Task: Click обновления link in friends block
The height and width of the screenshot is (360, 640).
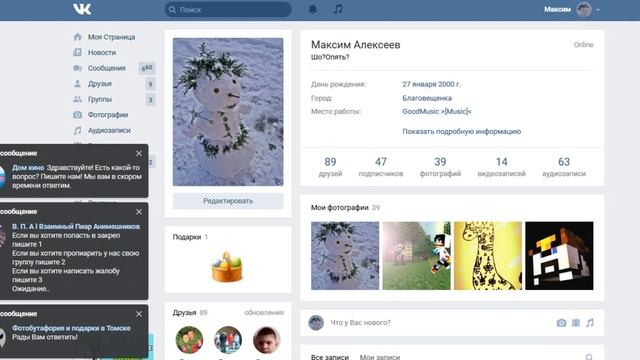Action: coord(264,313)
